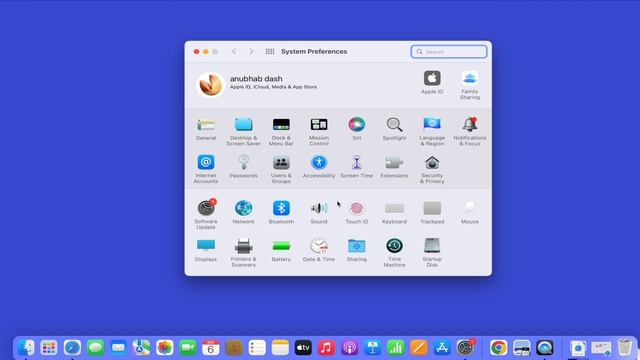
Task: Click the back navigation arrow
Action: [234, 51]
